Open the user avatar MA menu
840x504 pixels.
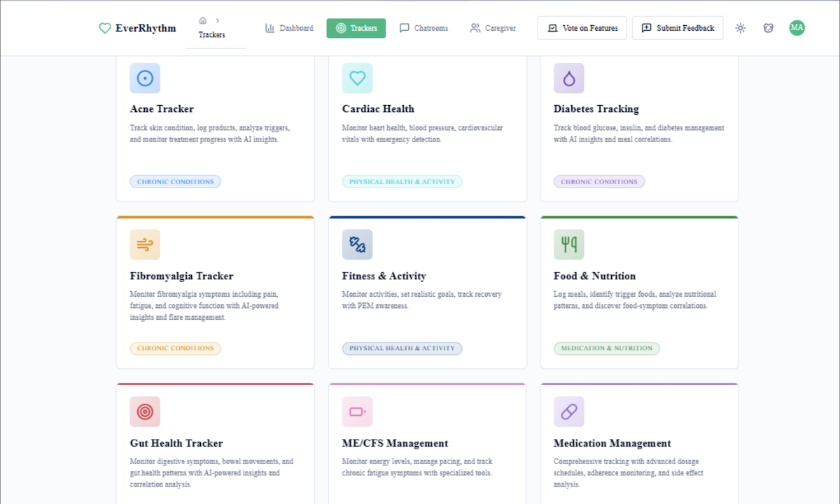797,28
